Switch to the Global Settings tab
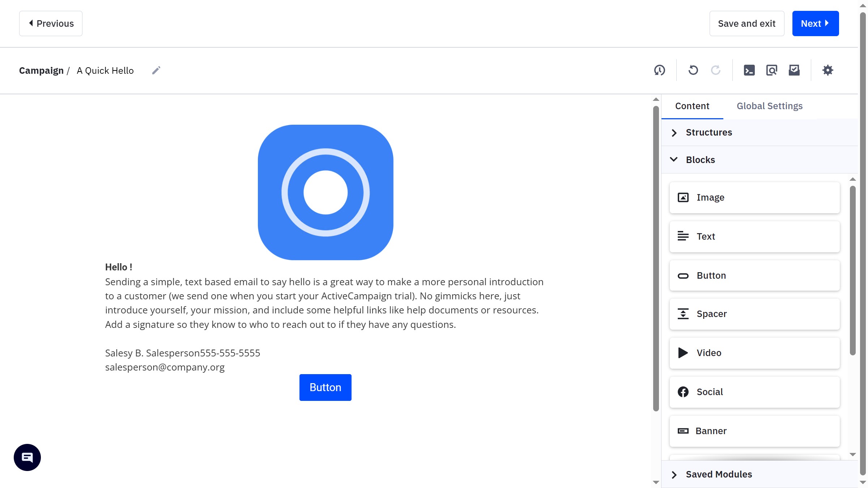The height and width of the screenshot is (488, 868). [769, 106]
